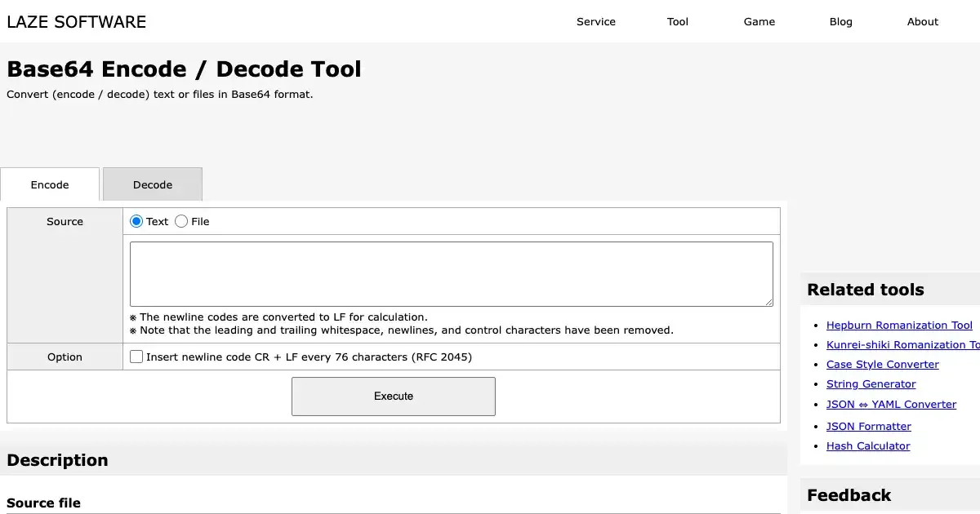Open the Hepburn Romanization Tool link
Viewport: 980px width, 514px height.
coord(899,326)
